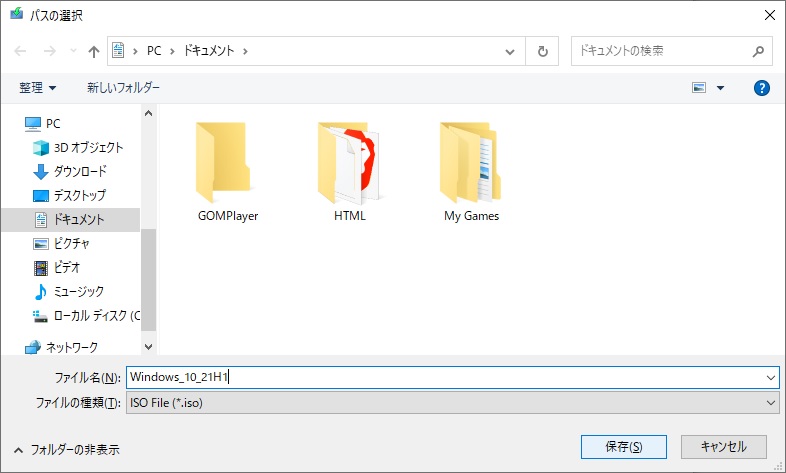The width and height of the screenshot is (786, 473).
Task: Click the navigation pane scrollbar thumb
Action: [148, 280]
